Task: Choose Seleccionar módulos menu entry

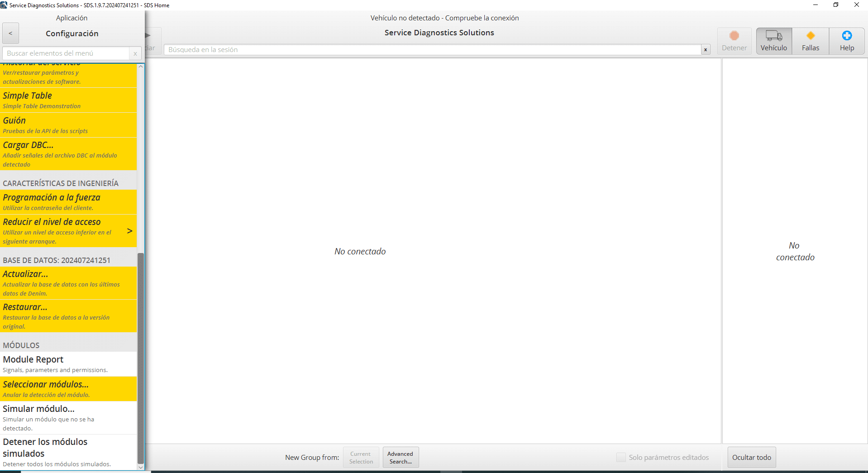Action: click(68, 389)
